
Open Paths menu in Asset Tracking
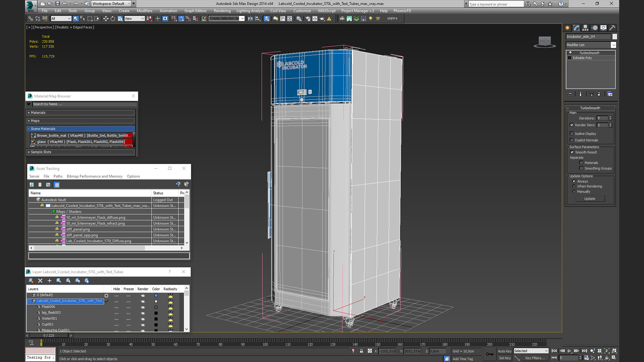[58, 176]
